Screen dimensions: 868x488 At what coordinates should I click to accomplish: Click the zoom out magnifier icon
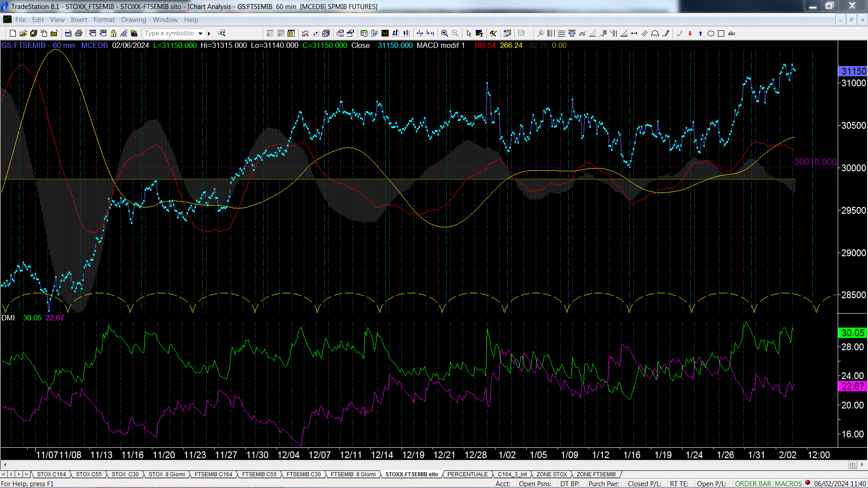tap(455, 33)
